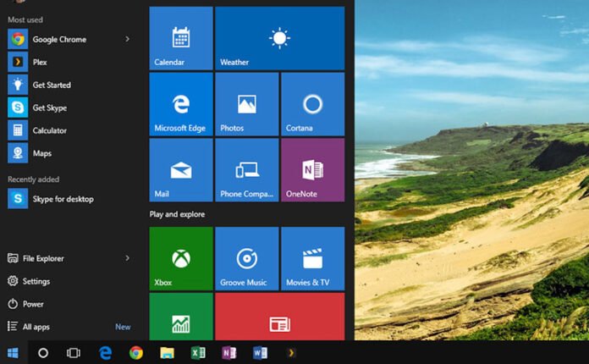Select Get Skype in Most used
Screen dimensions: 589x364
71,108
